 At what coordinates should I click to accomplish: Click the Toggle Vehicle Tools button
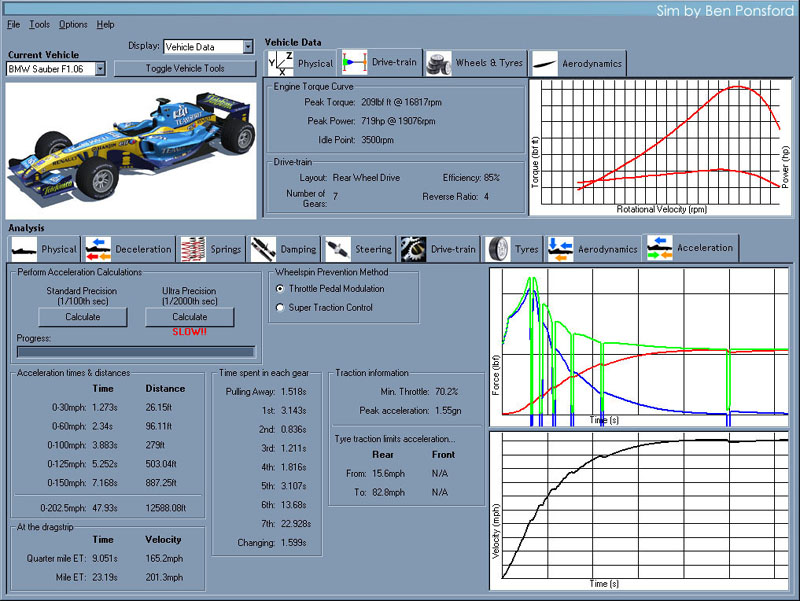[185, 68]
